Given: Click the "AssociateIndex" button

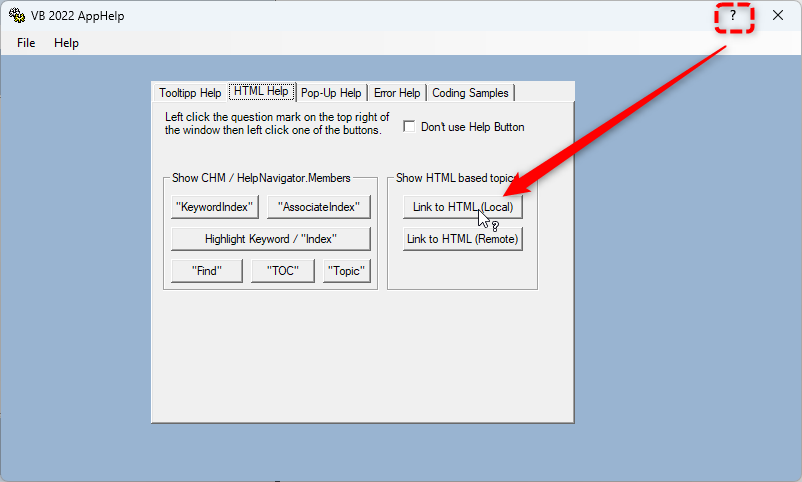Looking at the screenshot, I should coord(319,207).
